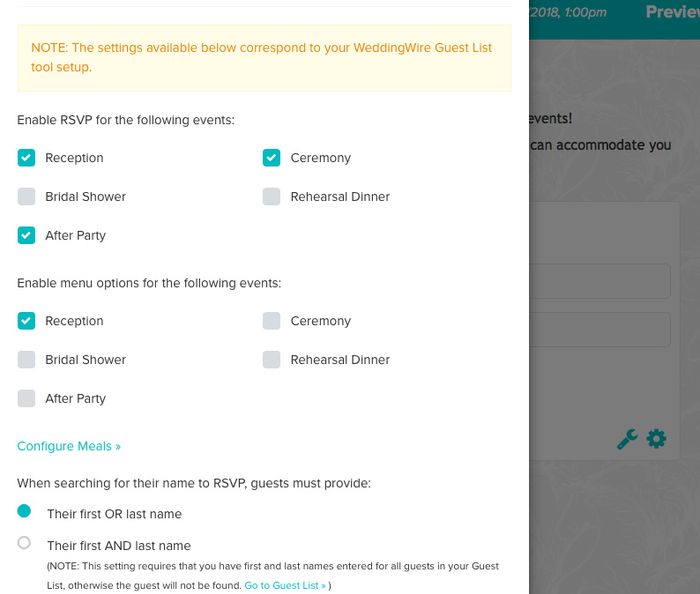700x594 pixels.
Task: Uncheck Reception under menu options
Action: tap(26, 321)
